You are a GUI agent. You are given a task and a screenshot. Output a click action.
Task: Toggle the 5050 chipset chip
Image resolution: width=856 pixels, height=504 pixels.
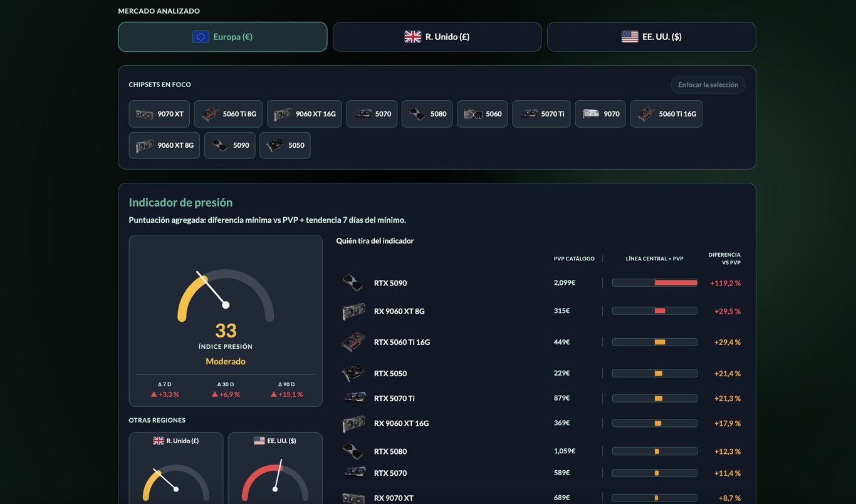[x=285, y=145]
